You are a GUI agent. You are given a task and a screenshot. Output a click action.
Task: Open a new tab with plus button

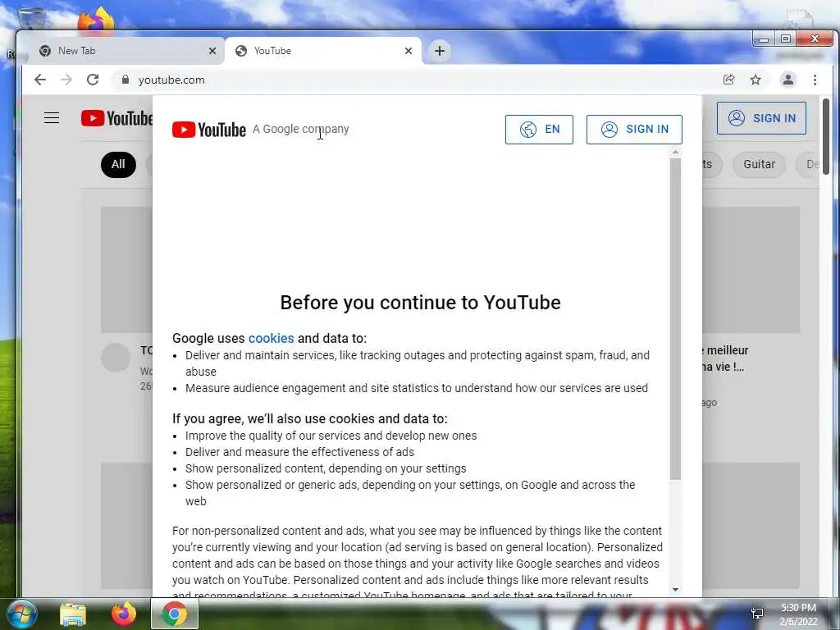(440, 51)
